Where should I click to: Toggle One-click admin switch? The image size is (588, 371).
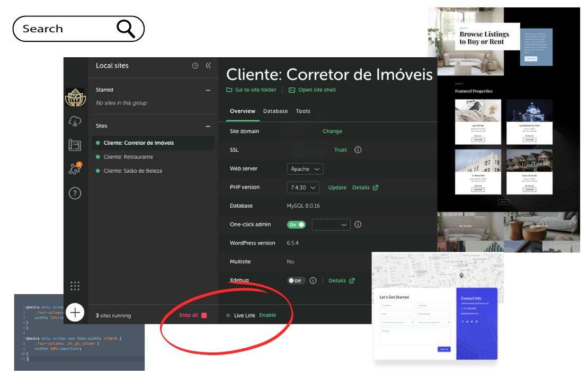(296, 225)
